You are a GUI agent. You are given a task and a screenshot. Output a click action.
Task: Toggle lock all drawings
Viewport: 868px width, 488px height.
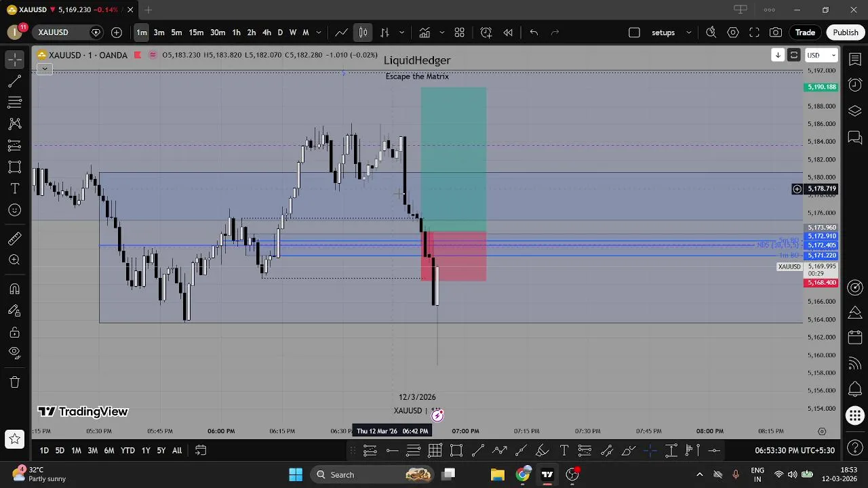[15, 332]
